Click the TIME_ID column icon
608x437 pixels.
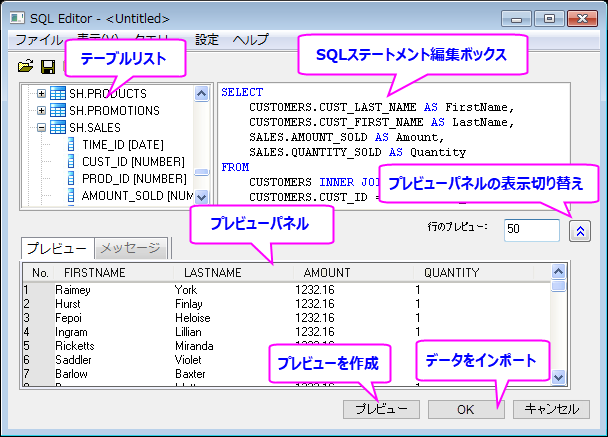click(x=71, y=144)
